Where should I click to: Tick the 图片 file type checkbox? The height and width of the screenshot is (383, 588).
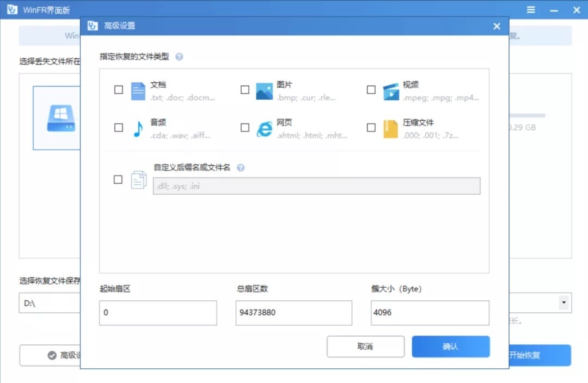tap(245, 90)
